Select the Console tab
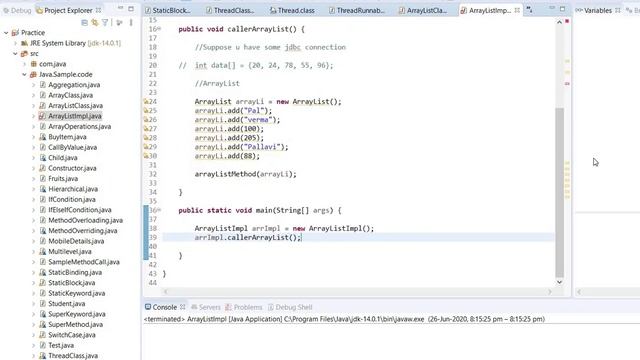This screenshot has width=640, height=360. [x=164, y=307]
